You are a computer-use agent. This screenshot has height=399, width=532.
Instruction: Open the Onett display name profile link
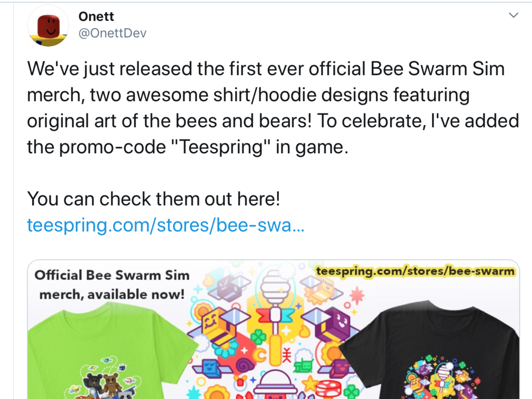coord(96,17)
